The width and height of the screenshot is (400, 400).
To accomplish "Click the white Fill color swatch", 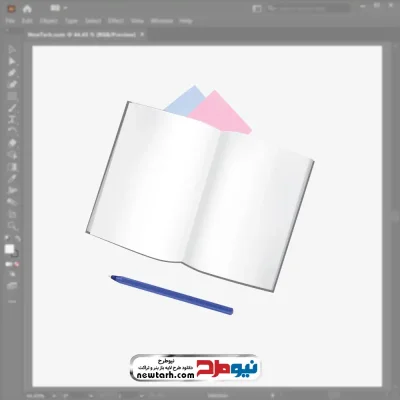I will point(9,249).
